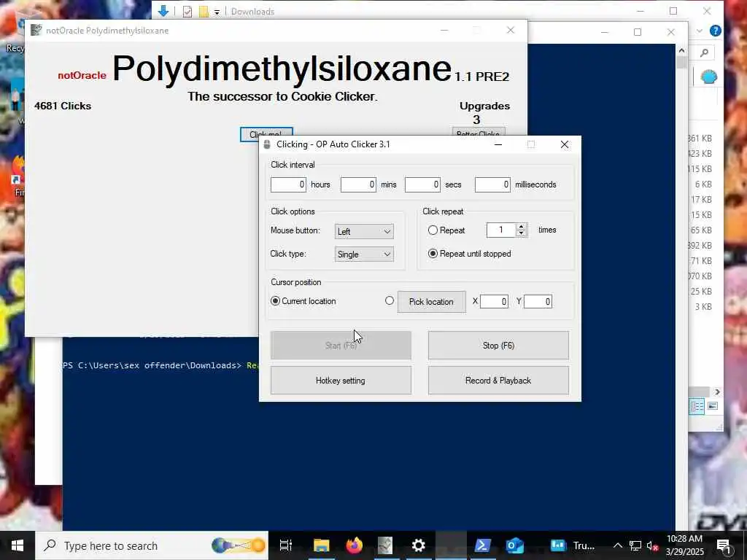The width and height of the screenshot is (747, 560).
Task: Launch Firefox from the taskbar
Action: tap(354, 545)
